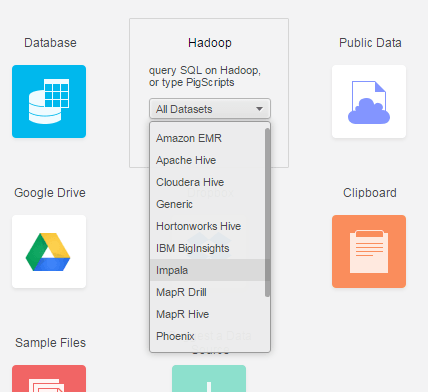
Task: Click the Clipboard label
Action: click(x=370, y=193)
